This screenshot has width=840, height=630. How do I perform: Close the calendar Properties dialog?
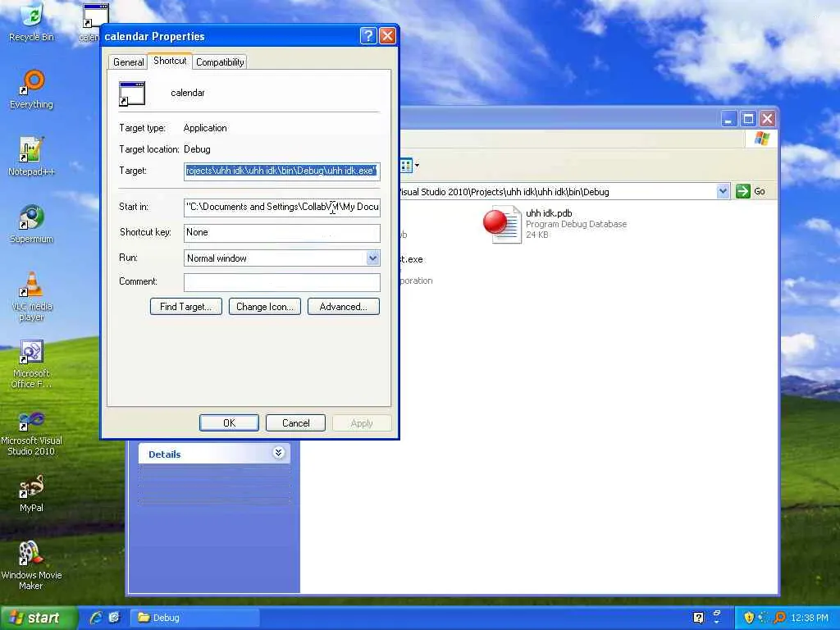[x=387, y=36]
